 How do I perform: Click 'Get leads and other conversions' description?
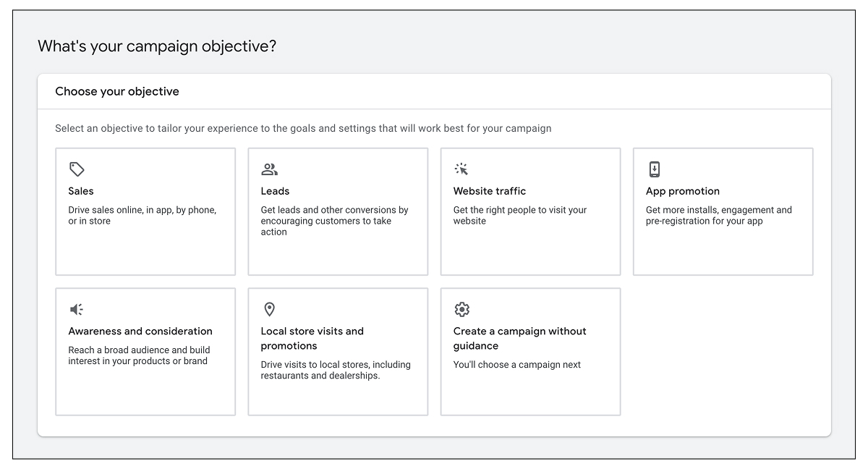pyautogui.click(x=334, y=221)
